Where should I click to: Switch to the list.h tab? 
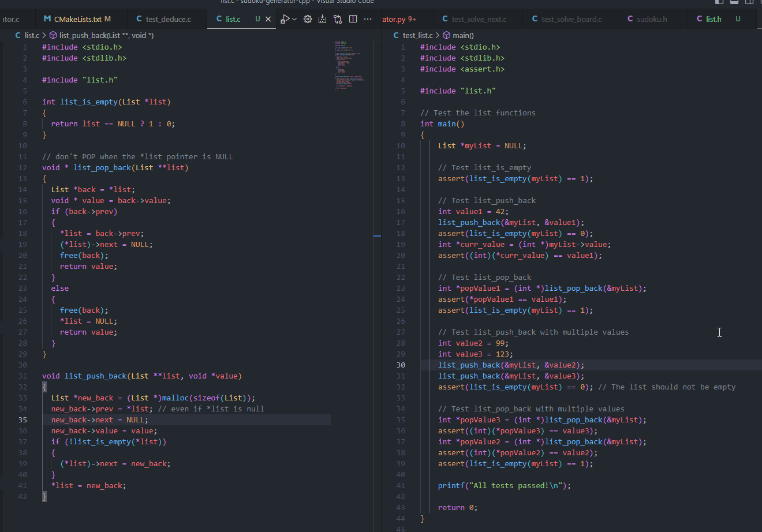coord(714,19)
